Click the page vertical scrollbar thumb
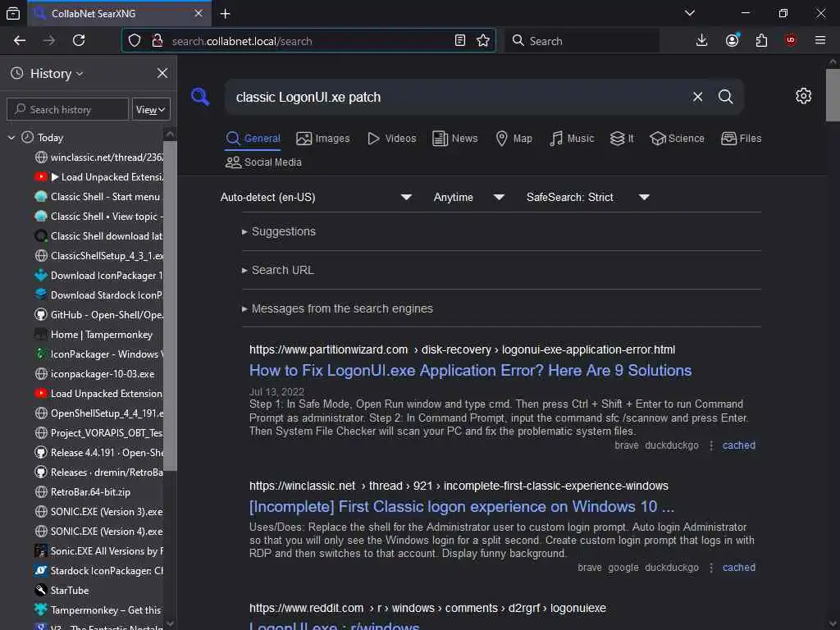Screen dimensions: 840x630 click(x=833, y=95)
